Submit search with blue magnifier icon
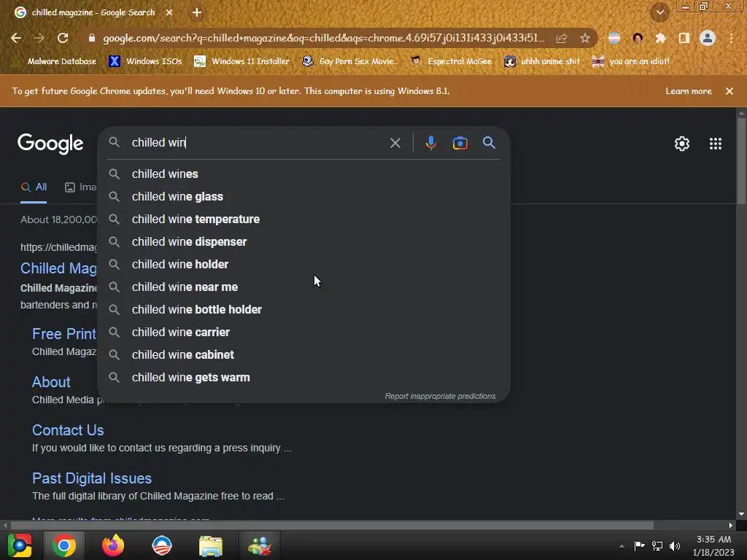Image resolution: width=747 pixels, height=560 pixels. tap(489, 142)
